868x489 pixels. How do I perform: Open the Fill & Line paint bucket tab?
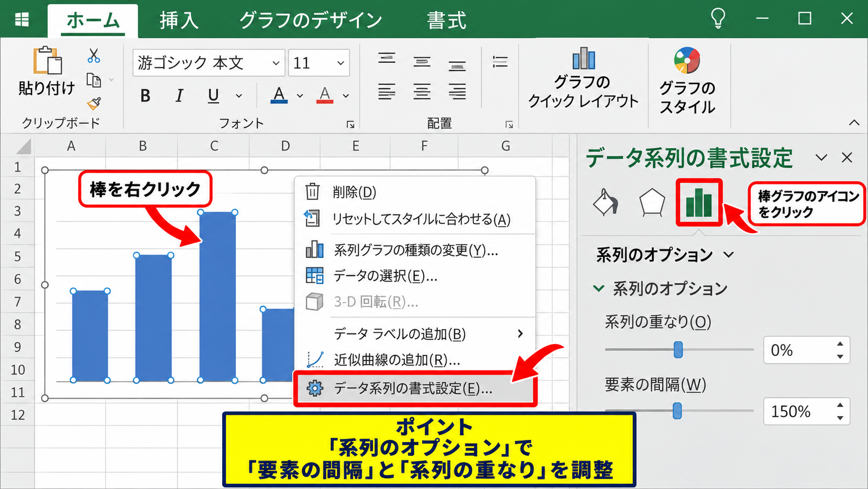tap(605, 202)
